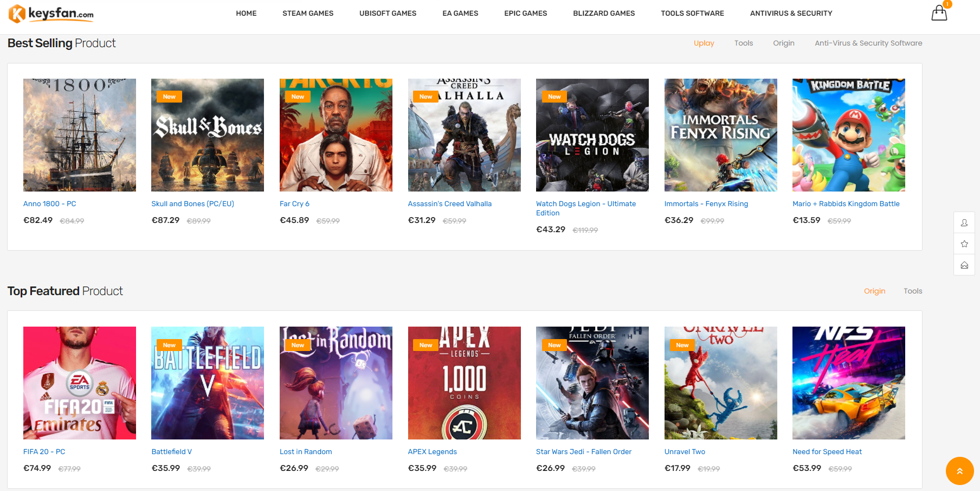This screenshot has height=491, width=980.
Task: Click the 'Lost in Random' title link
Action: 306,452
